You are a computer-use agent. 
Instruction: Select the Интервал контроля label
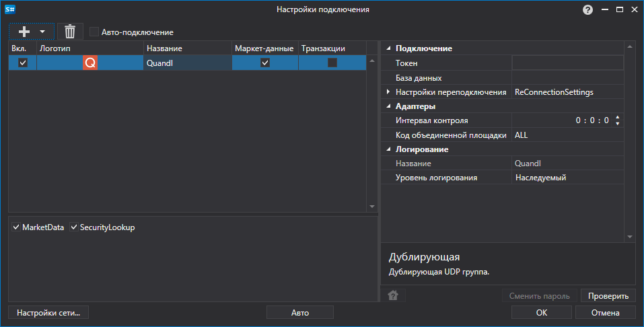[x=431, y=121]
